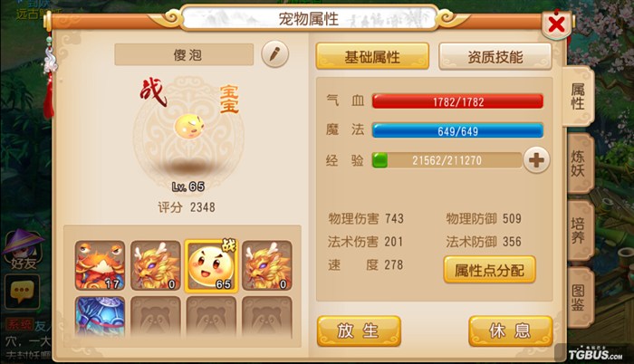Open the 培养 side tab
The height and width of the screenshot is (364, 634).
580,231
